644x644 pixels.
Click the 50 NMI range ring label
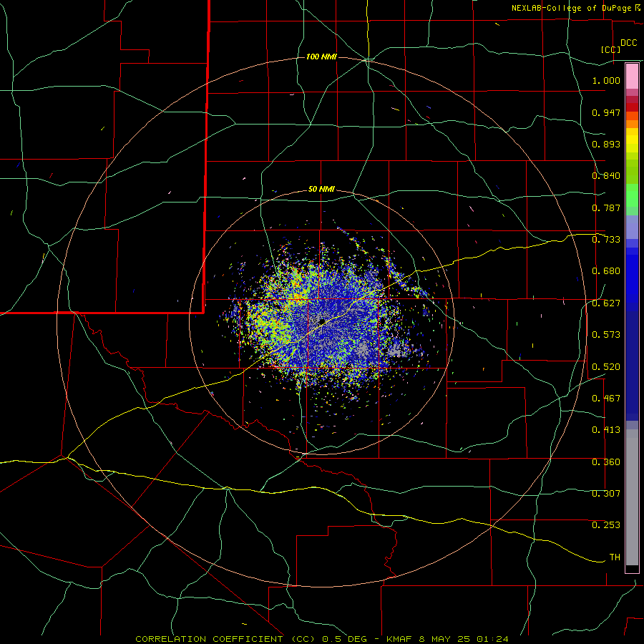tap(321, 190)
